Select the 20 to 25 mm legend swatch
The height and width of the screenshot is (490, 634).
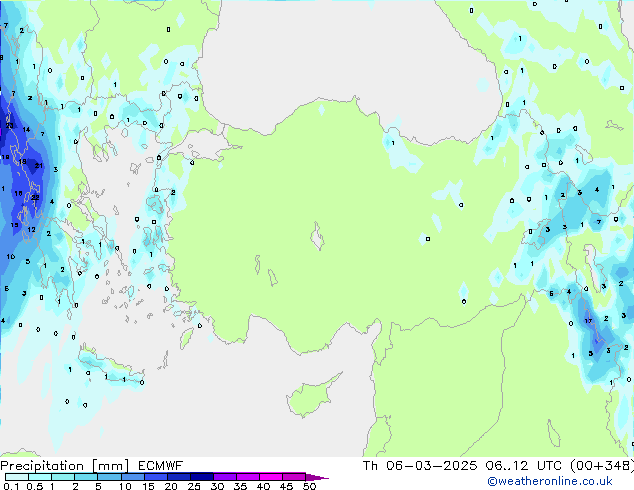(x=178, y=477)
